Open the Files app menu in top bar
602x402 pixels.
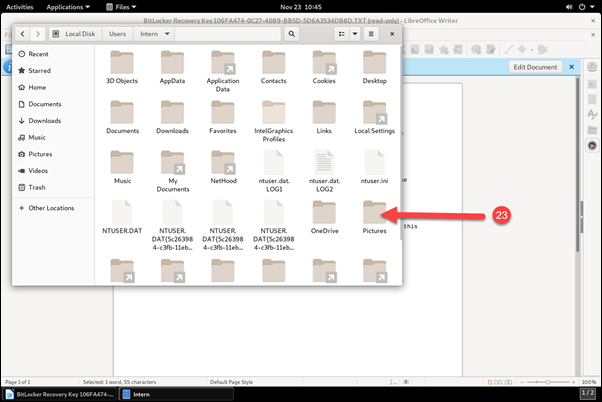coord(121,7)
